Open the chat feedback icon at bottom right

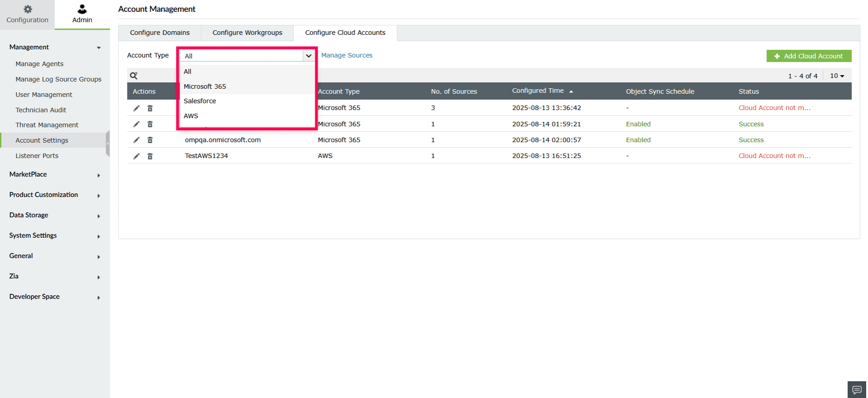click(x=857, y=389)
